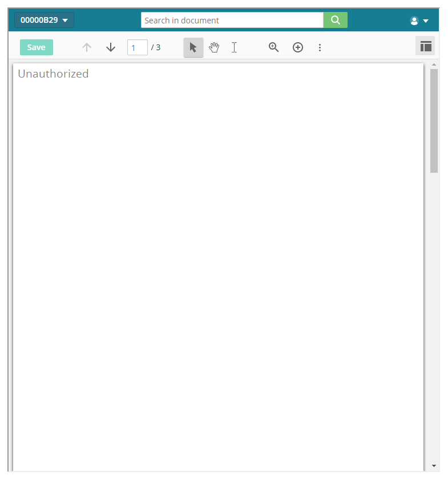Select the hand pan tool
448x479 pixels.
[x=214, y=47]
